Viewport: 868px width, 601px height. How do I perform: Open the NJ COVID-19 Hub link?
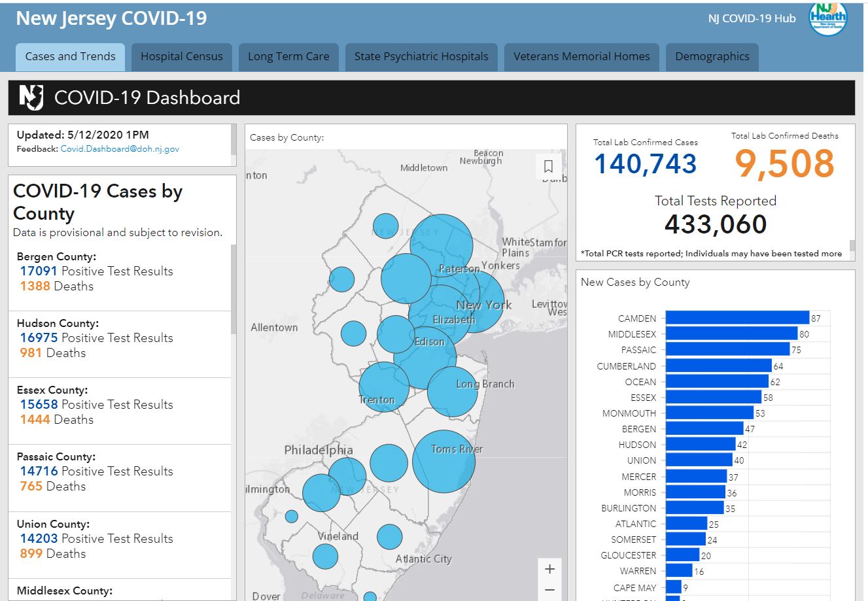752,18
